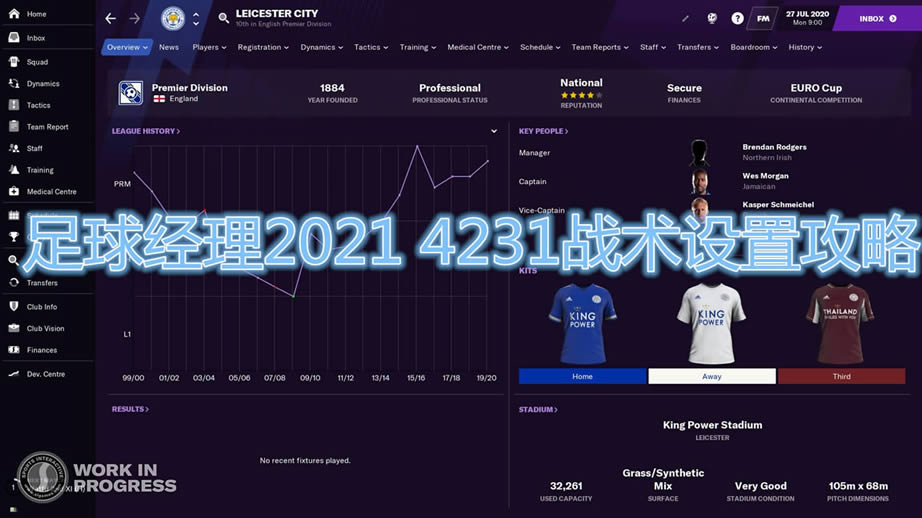Viewport: 922px width, 518px height.
Task: Open the search magnifier in top bar
Action: 223,18
